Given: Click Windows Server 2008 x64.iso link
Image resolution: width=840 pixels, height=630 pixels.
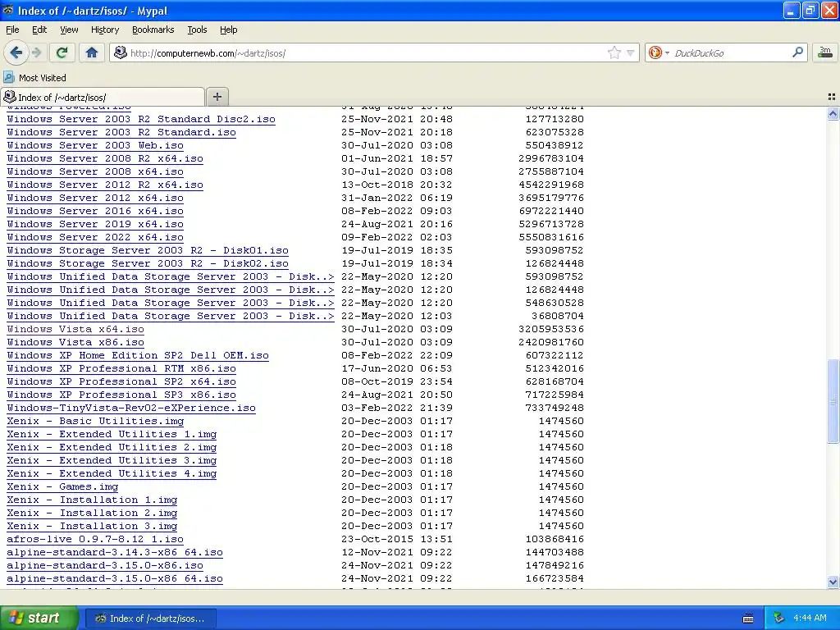Looking at the screenshot, I should coord(95,171).
